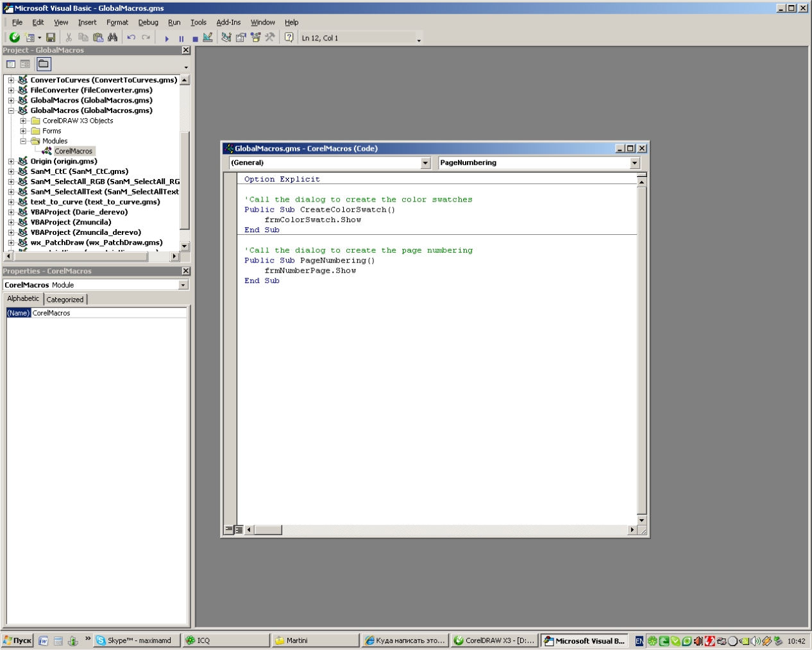Viewport: 812px width, 650px height.
Task: Expand the Forms folder node
Action: click(x=23, y=131)
